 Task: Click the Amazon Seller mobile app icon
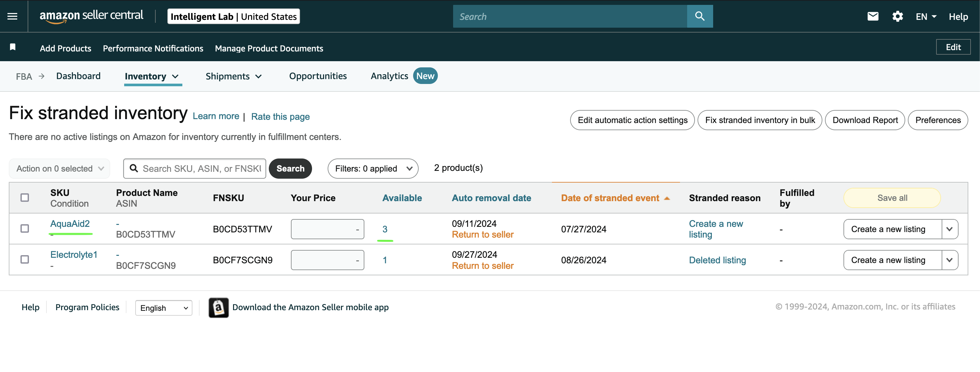point(218,307)
